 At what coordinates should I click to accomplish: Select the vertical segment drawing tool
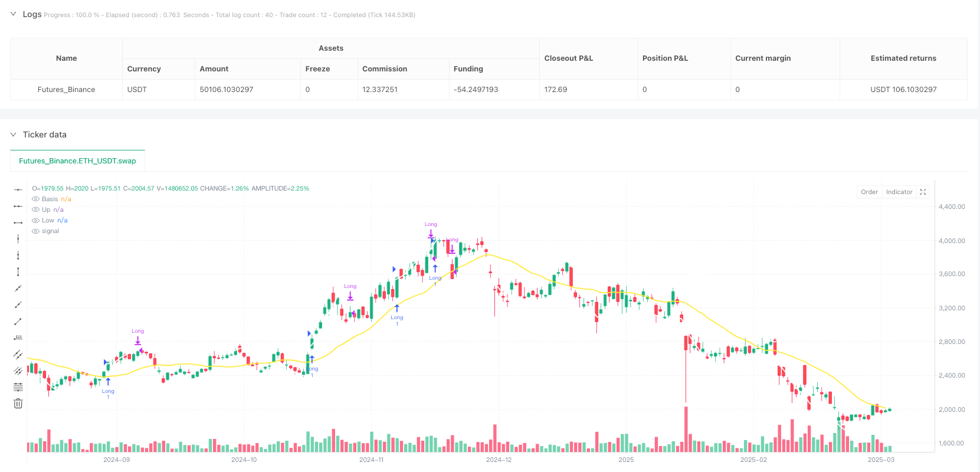point(18,271)
